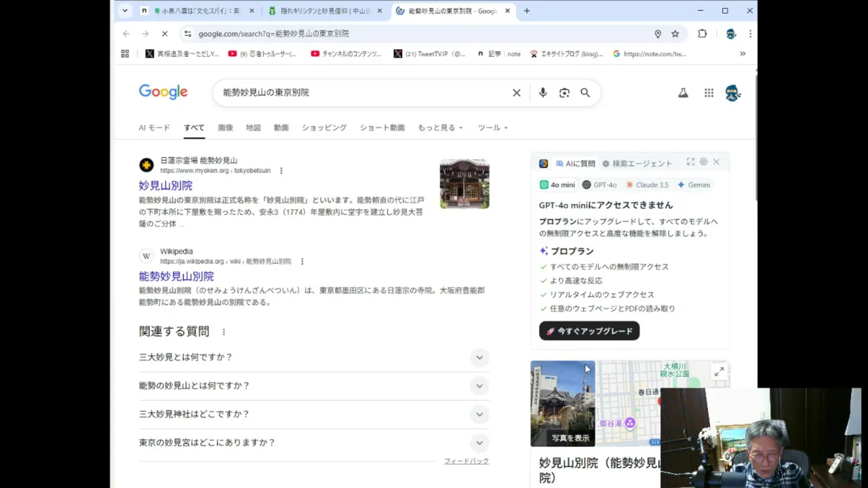Open Google apps grid

click(x=709, y=93)
